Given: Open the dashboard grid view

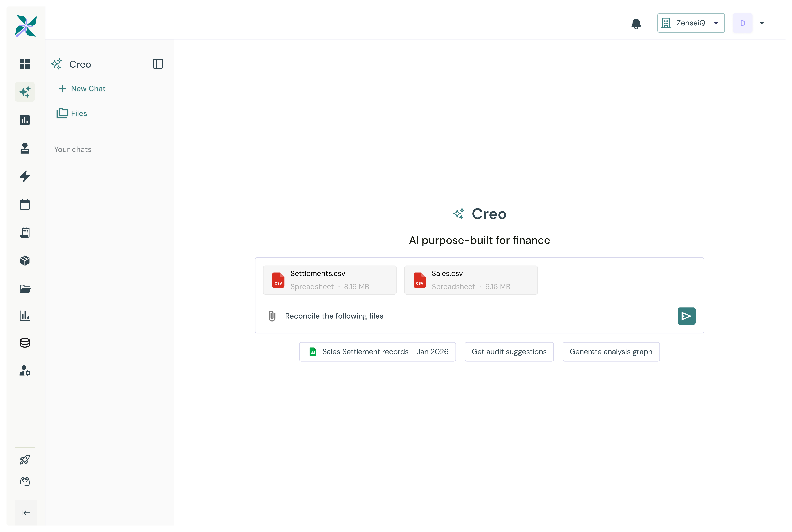Looking at the screenshot, I should (25, 64).
